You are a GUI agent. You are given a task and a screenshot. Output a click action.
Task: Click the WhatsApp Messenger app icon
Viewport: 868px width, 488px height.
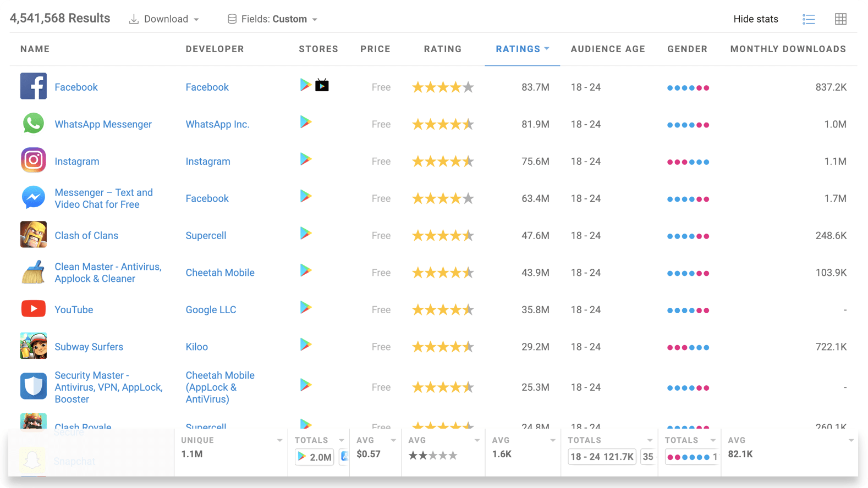34,124
